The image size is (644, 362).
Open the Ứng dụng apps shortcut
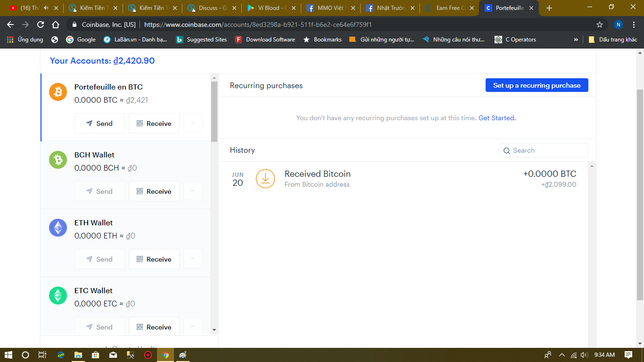(x=25, y=40)
